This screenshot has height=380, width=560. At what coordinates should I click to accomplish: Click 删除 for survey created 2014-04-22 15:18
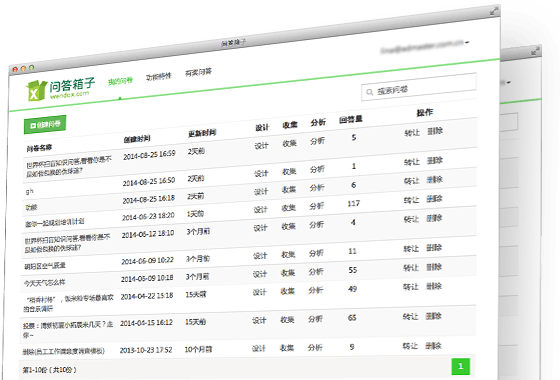pyautogui.click(x=434, y=286)
